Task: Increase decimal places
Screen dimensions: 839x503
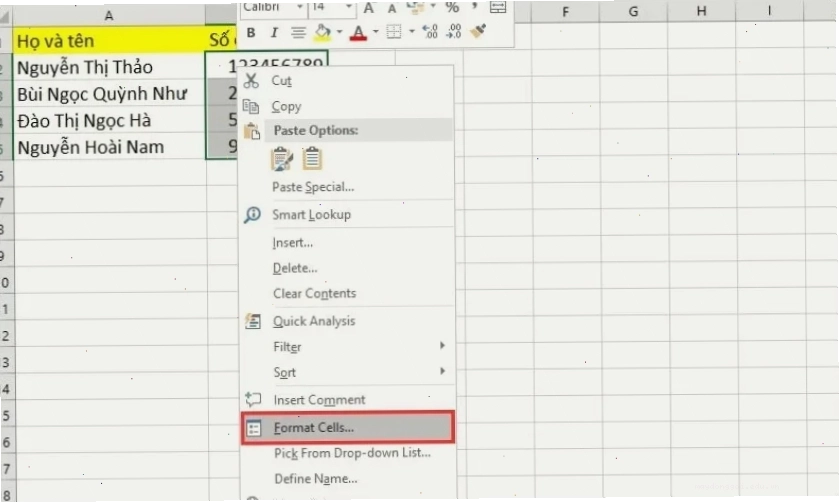Action: coord(430,32)
